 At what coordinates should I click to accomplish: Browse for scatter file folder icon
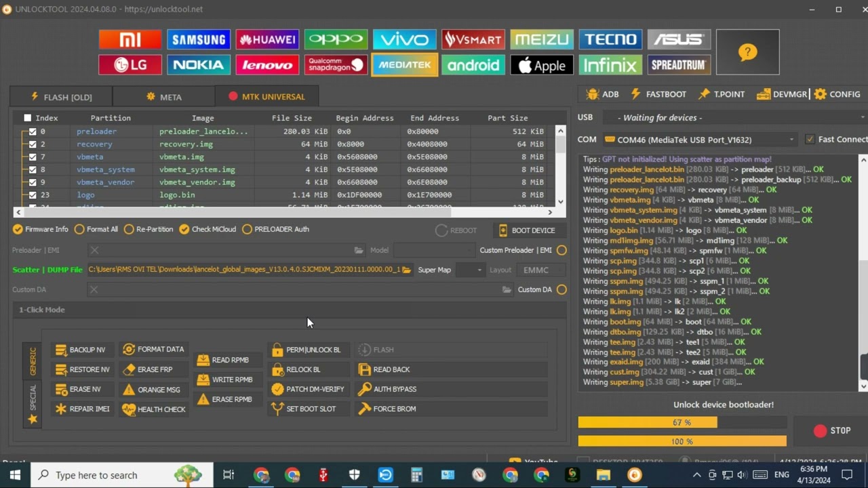click(x=406, y=270)
